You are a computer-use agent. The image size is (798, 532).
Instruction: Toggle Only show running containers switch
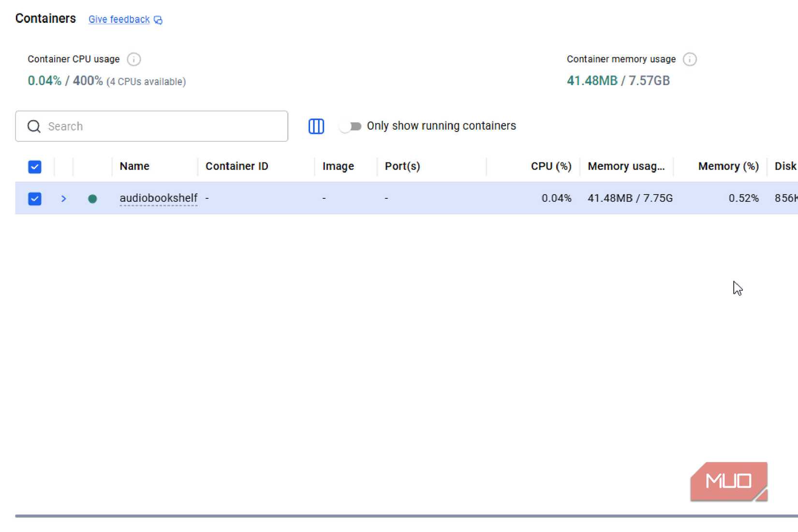click(x=350, y=126)
